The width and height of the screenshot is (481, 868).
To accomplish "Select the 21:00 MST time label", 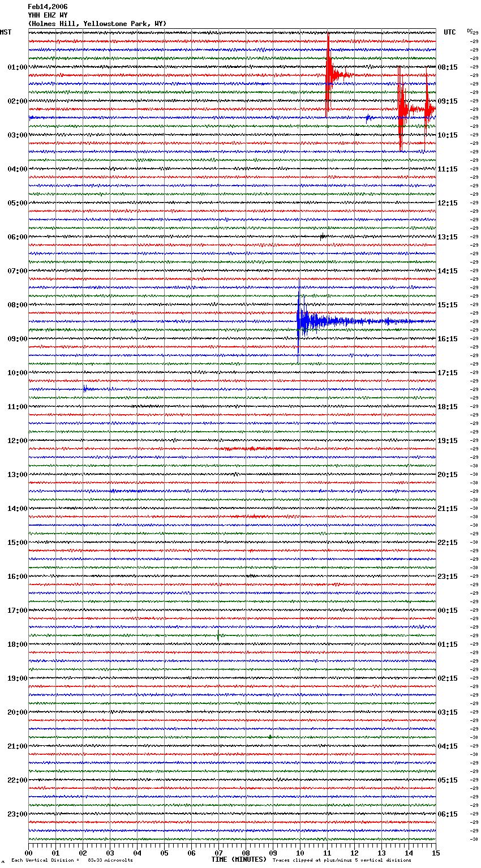I will pyautogui.click(x=17, y=746).
